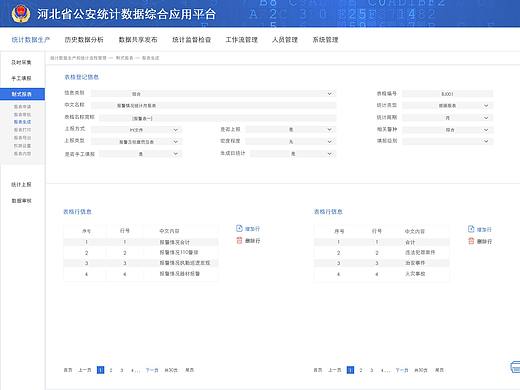Go to 上一页 in the right table pagination

[335, 370]
